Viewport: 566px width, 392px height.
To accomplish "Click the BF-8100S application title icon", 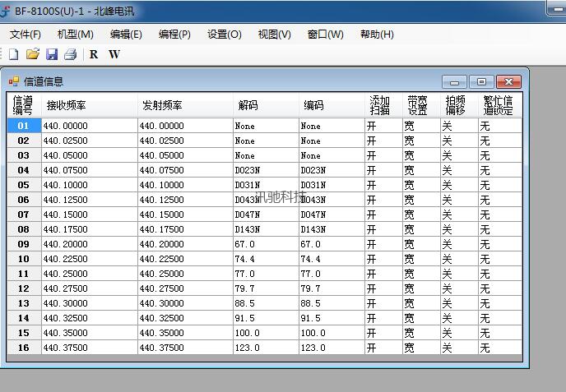I will 7,12.
